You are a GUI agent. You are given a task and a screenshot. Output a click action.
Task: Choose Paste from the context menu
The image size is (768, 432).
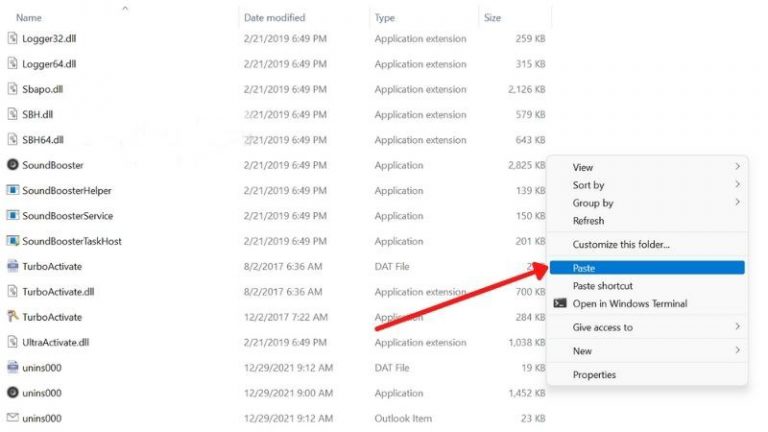click(x=584, y=268)
